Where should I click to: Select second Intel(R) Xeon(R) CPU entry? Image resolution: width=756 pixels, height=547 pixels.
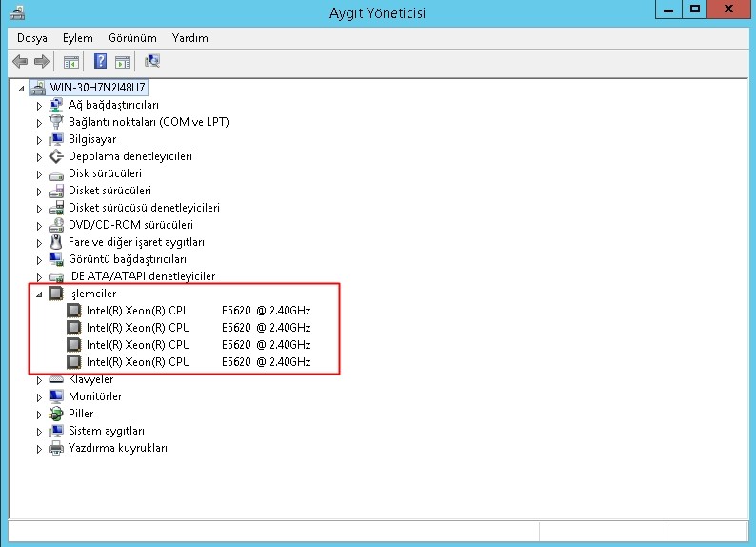[x=198, y=328]
